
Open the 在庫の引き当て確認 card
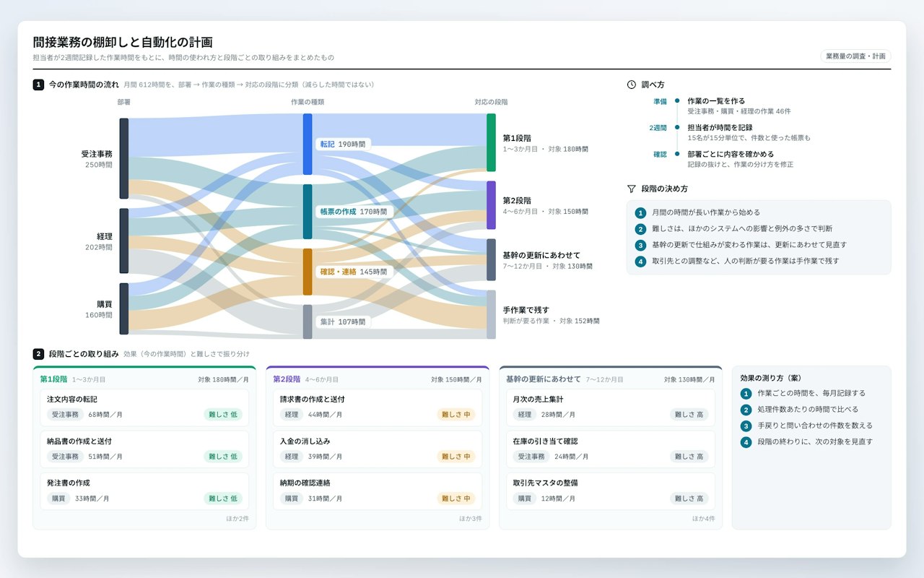[x=611, y=449]
